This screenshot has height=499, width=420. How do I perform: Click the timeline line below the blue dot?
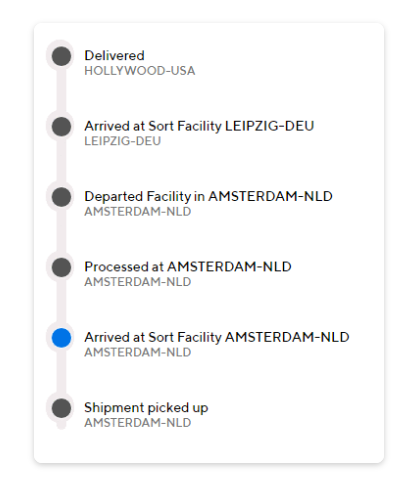(61, 373)
